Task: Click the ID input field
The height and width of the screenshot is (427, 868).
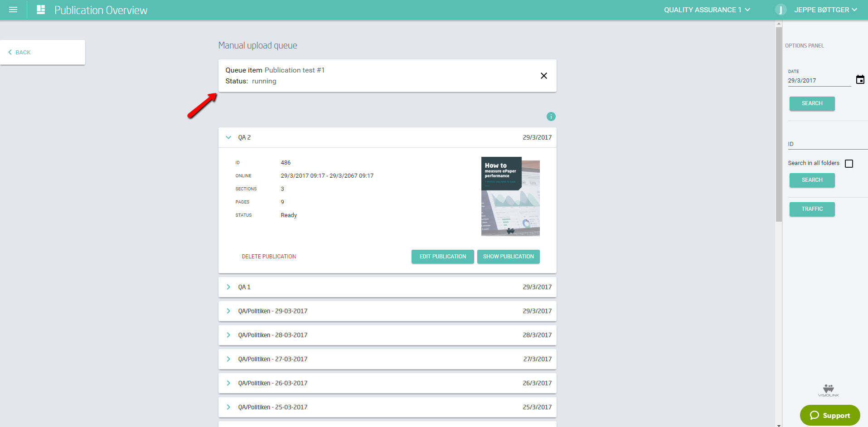Action: [827, 144]
